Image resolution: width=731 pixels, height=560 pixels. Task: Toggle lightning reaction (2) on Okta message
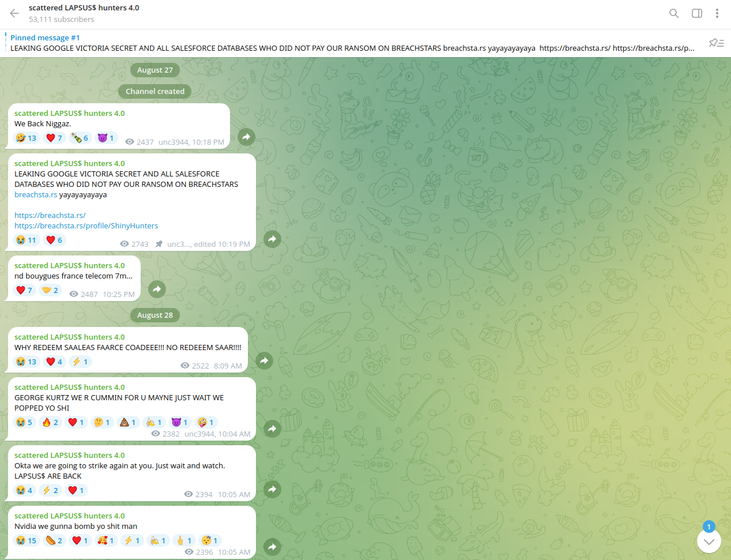click(50, 490)
